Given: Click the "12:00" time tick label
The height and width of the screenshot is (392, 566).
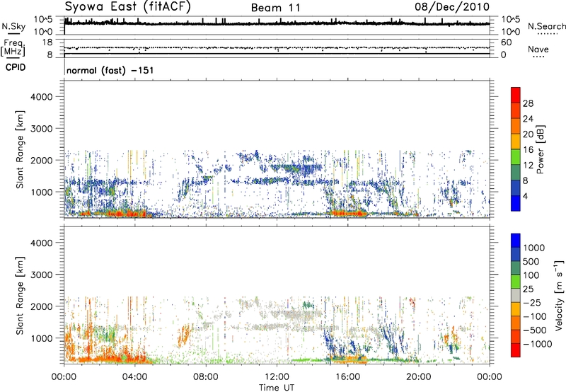Looking at the screenshot, I should click(277, 377).
